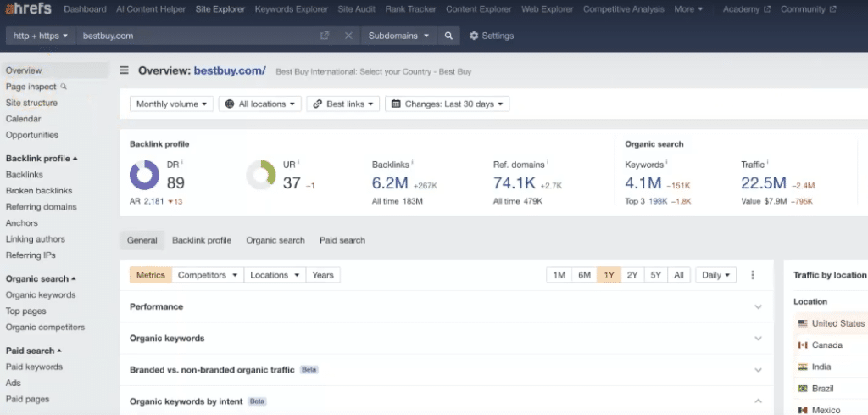Collapse Backlink profile sidebar group
The image size is (868, 415).
click(42, 159)
